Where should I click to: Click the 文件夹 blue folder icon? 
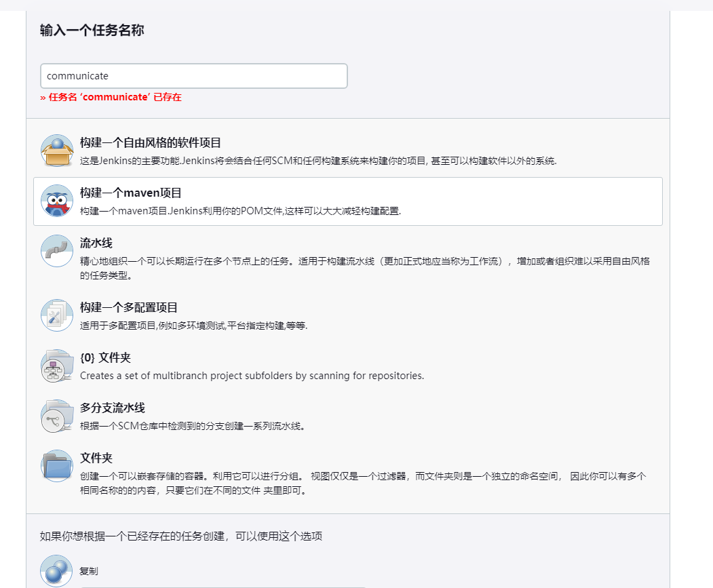(56, 466)
